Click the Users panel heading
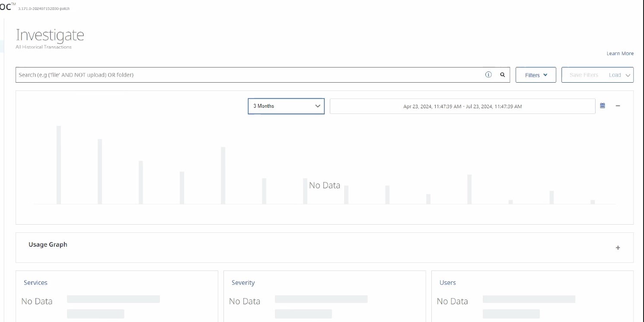 click(447, 283)
